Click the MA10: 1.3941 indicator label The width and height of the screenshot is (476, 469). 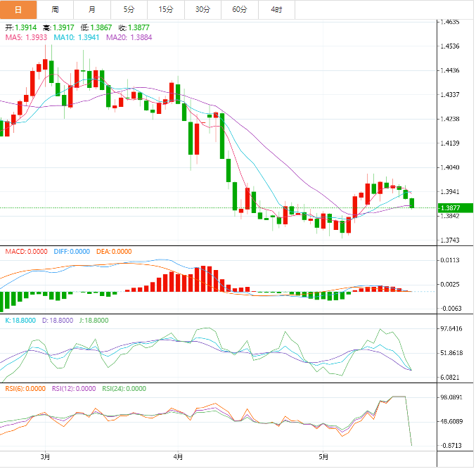tap(77, 38)
